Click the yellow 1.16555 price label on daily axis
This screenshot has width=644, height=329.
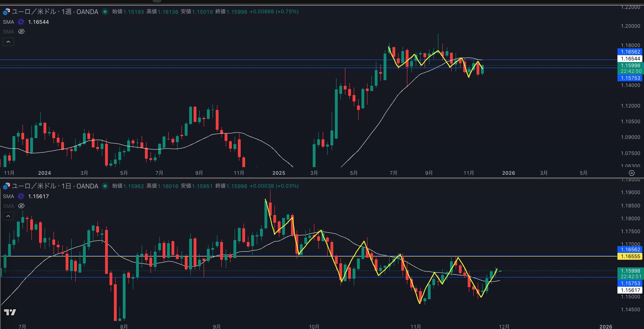click(630, 257)
